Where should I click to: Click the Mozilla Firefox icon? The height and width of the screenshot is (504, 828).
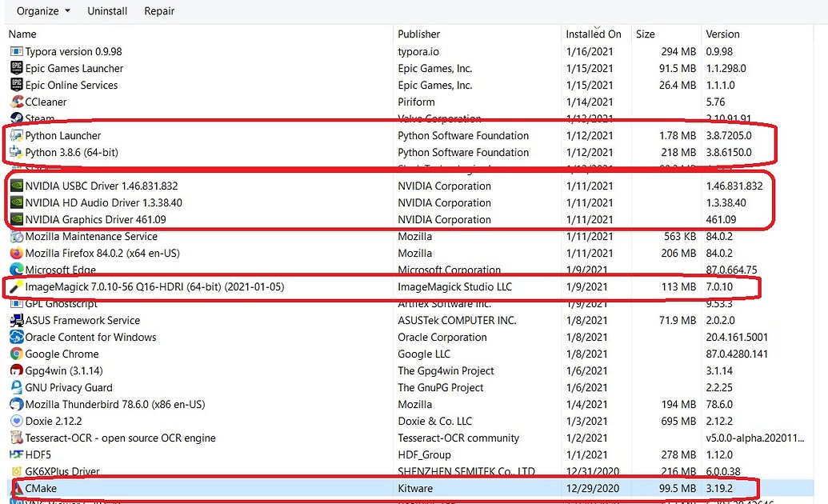[x=16, y=253]
